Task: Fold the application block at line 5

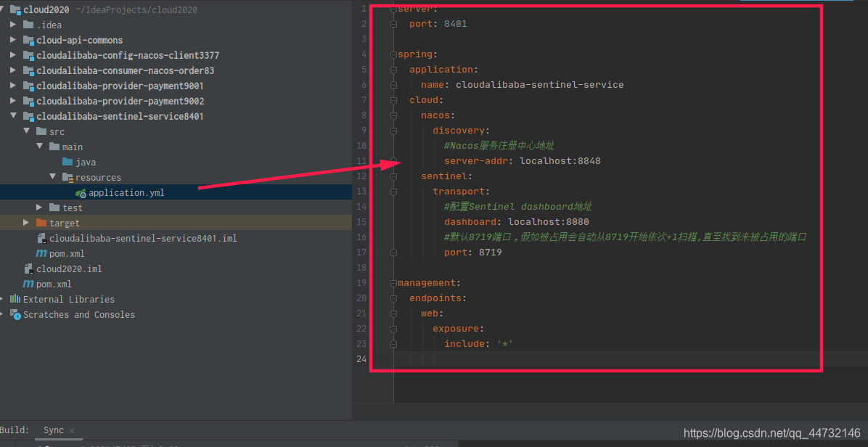Action: (393, 70)
